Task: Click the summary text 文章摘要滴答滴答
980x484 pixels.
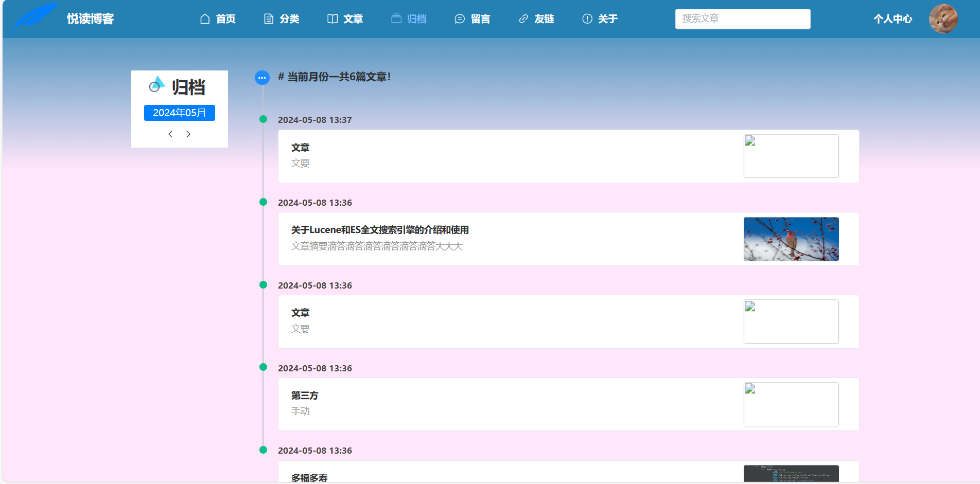Action: pos(377,246)
